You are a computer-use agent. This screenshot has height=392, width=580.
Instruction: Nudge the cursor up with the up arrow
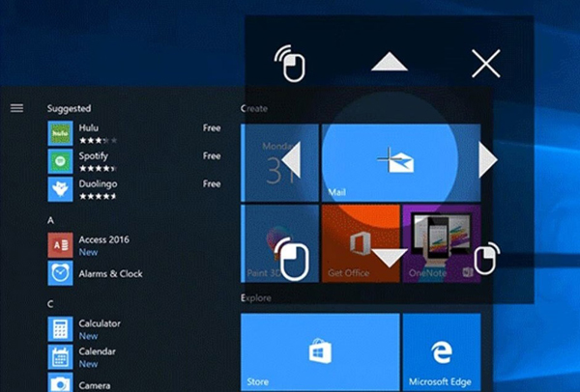390,63
